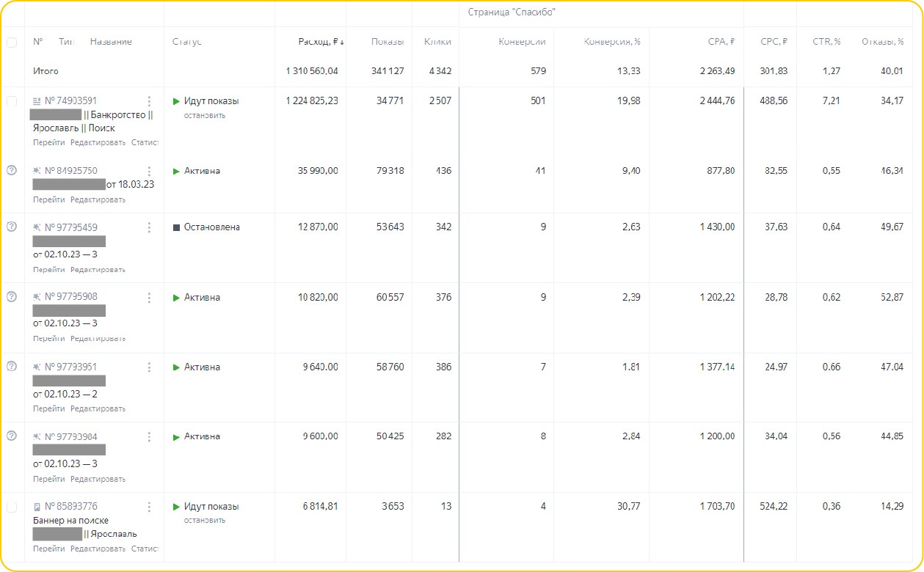
Task: Click the Итого totals row label
Action: click(46, 71)
